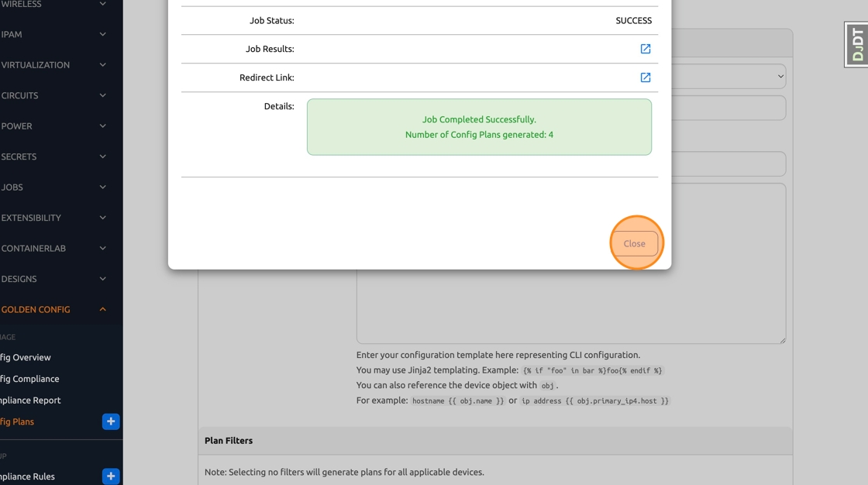
Task: Go to the Config Overview page
Action: 26,357
